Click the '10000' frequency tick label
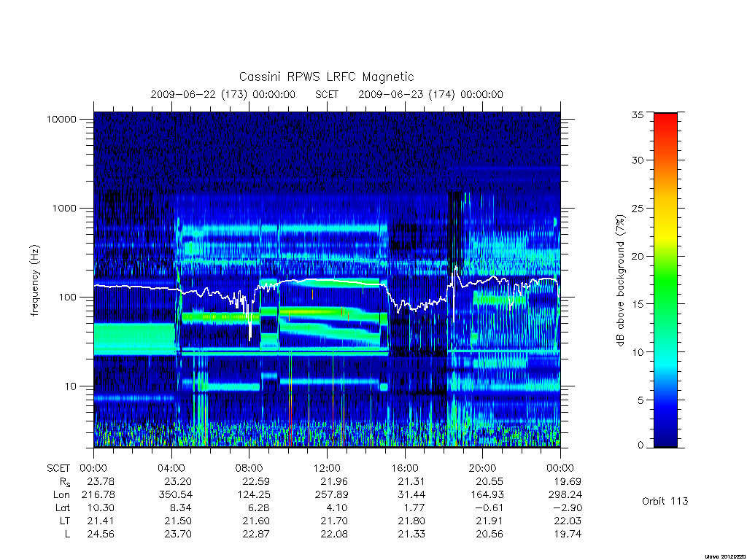The height and width of the screenshot is (560, 747). pyautogui.click(x=61, y=119)
